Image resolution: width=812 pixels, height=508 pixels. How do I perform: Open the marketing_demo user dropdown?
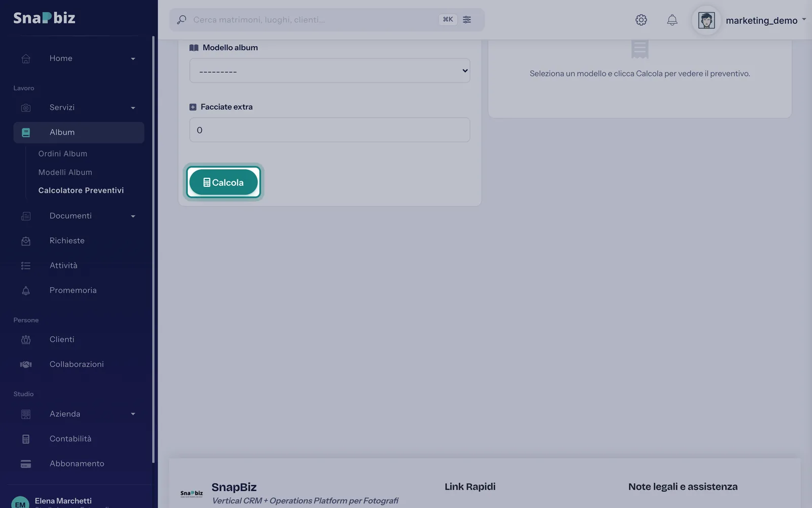click(x=766, y=20)
